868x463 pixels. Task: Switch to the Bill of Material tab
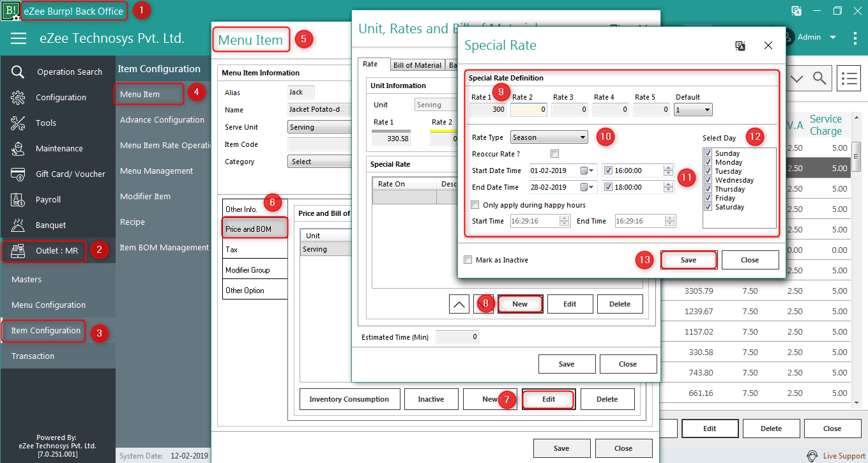(x=417, y=65)
